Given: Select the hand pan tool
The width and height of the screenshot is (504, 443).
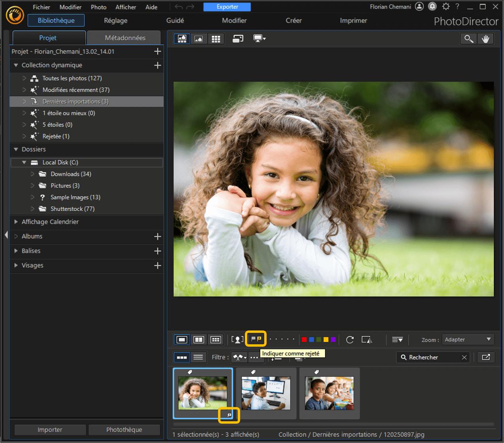Looking at the screenshot, I should (x=485, y=39).
